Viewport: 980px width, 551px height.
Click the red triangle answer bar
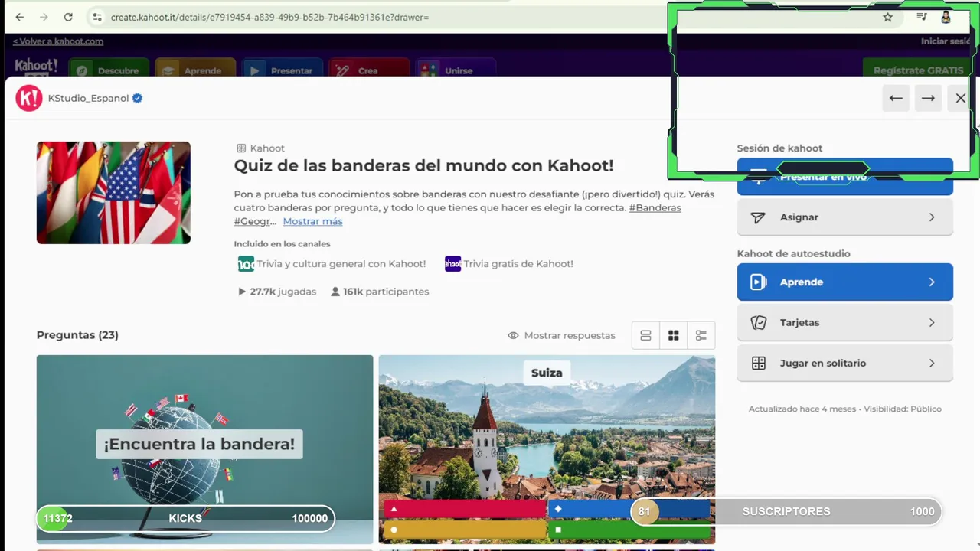465,509
